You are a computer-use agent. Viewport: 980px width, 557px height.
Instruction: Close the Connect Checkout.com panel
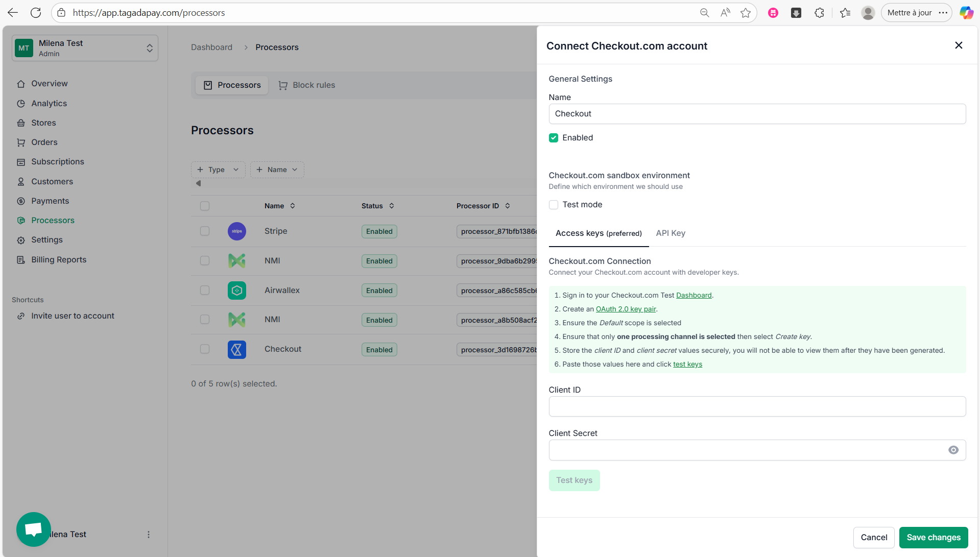click(x=959, y=45)
